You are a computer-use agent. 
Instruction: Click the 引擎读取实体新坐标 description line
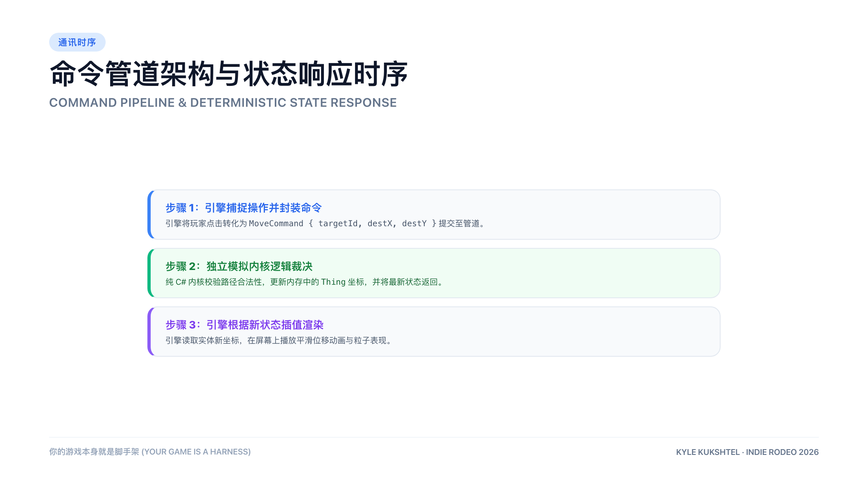point(280,340)
